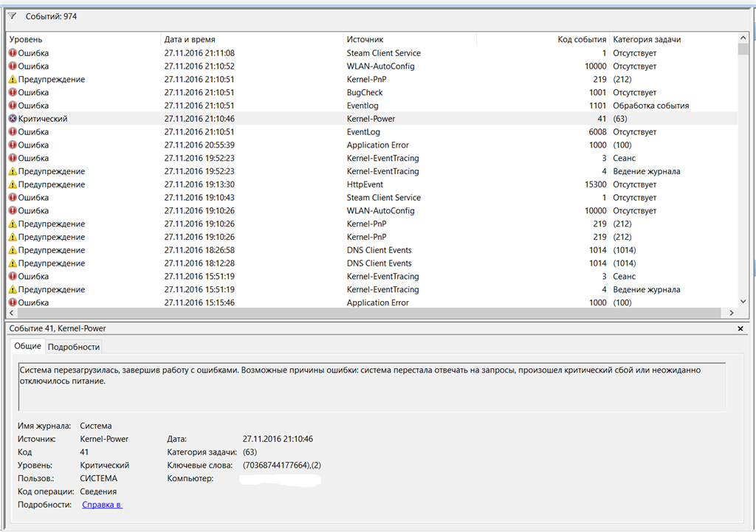Click the error icon of the Kernel-EventTracing 15:51:19 error row
This screenshot has width=756, height=532.
tap(13, 276)
